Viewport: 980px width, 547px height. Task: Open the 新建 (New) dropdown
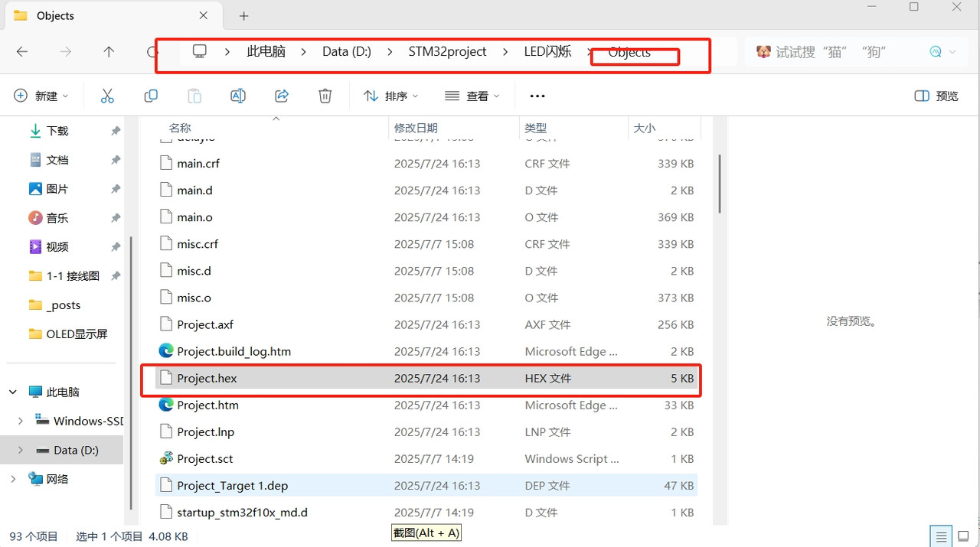41,96
